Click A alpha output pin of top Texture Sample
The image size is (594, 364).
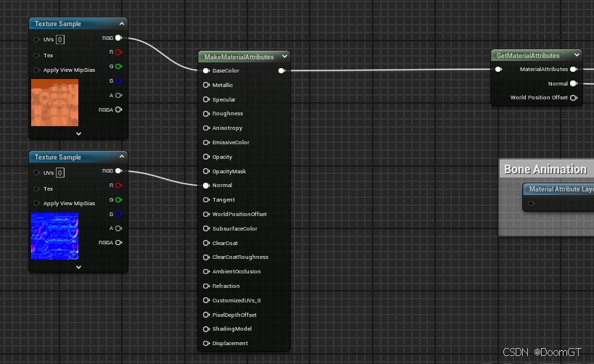(118, 96)
